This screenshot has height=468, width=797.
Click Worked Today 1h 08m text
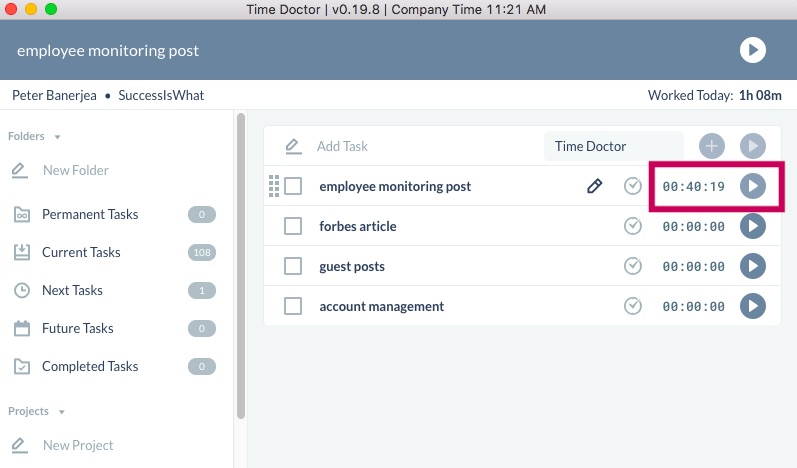(715, 96)
